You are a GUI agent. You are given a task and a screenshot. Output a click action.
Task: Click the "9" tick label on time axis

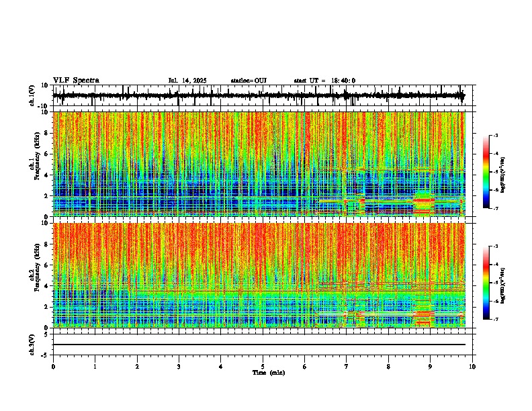click(430, 367)
